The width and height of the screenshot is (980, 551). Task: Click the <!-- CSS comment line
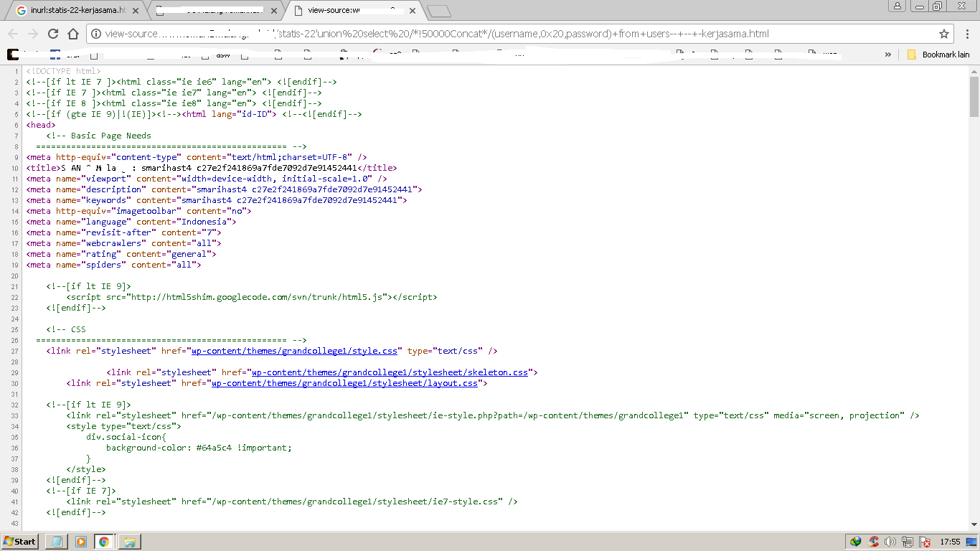pyautogui.click(x=66, y=329)
